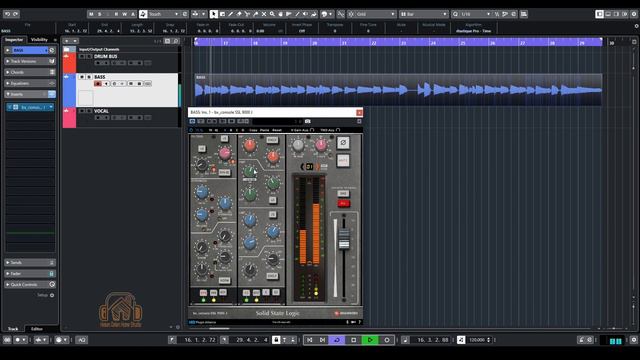This screenshot has height=360, width=640.
Task: Open the Chords section grid icon
Action: (x=52, y=72)
